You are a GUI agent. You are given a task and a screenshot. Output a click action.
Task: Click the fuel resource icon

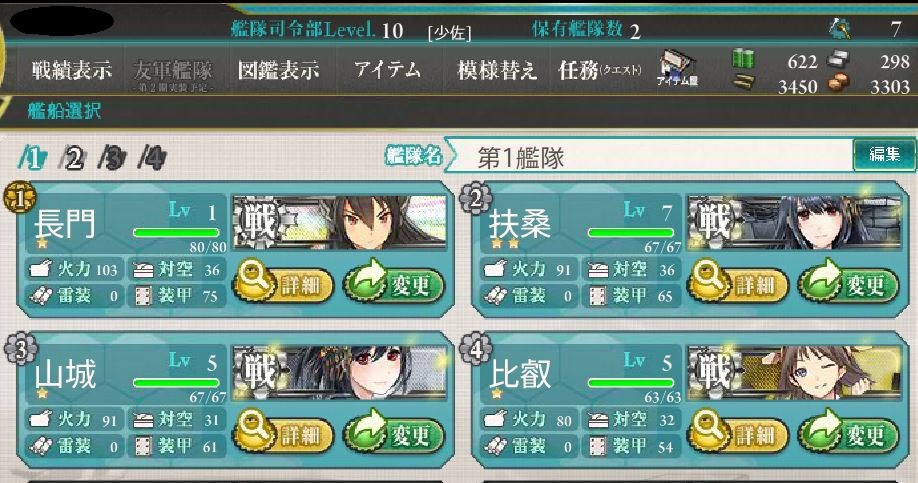coord(744,59)
